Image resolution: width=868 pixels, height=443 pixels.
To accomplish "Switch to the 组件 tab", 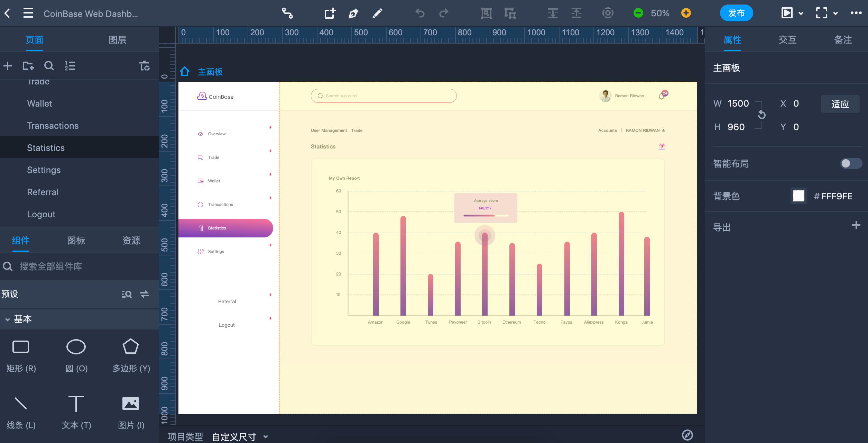I will tap(21, 241).
